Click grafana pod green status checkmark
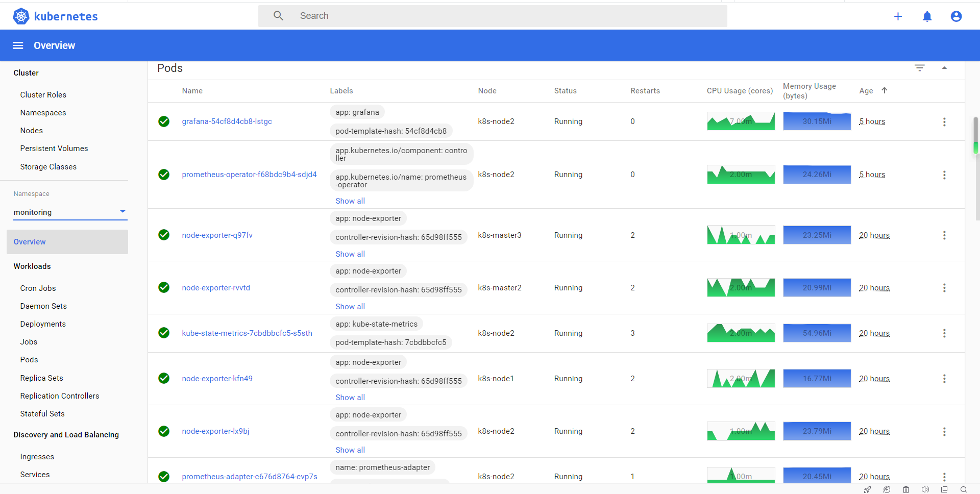 point(164,121)
